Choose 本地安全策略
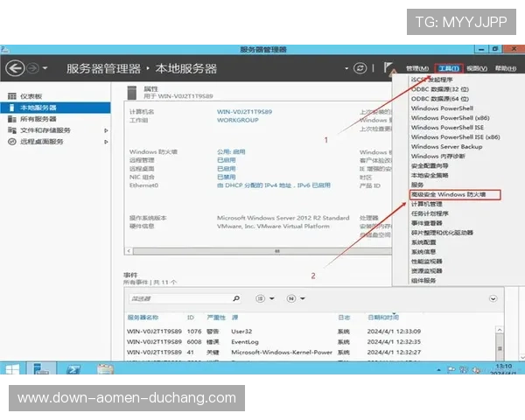Image resolution: width=525 pixels, height=420 pixels. [430, 175]
